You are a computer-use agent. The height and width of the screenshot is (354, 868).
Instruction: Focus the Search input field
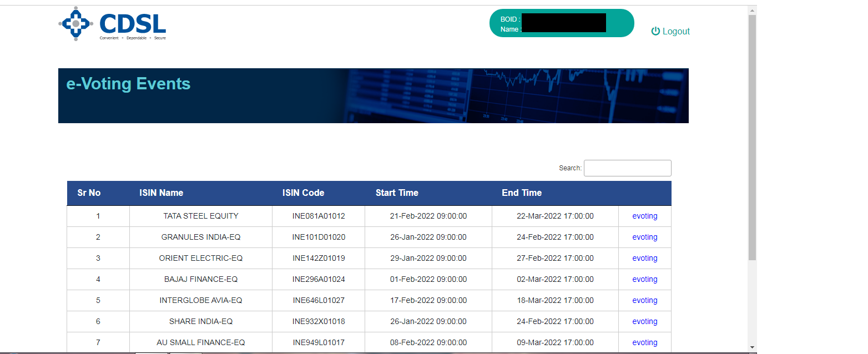[628, 168]
